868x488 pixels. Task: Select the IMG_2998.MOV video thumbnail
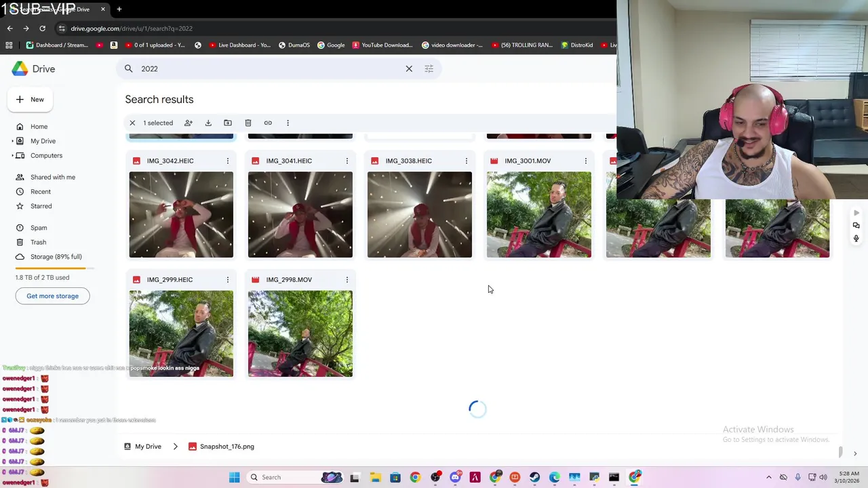pos(300,333)
